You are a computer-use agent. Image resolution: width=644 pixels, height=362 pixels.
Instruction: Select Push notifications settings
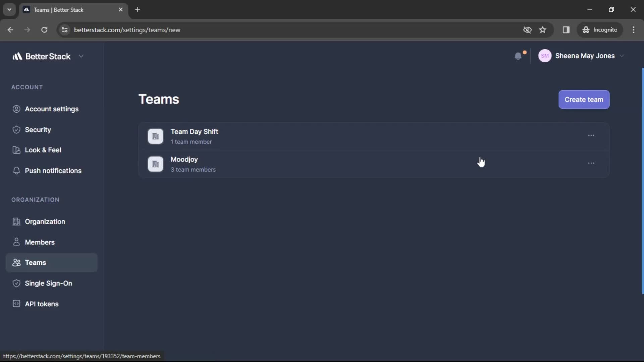(x=53, y=171)
